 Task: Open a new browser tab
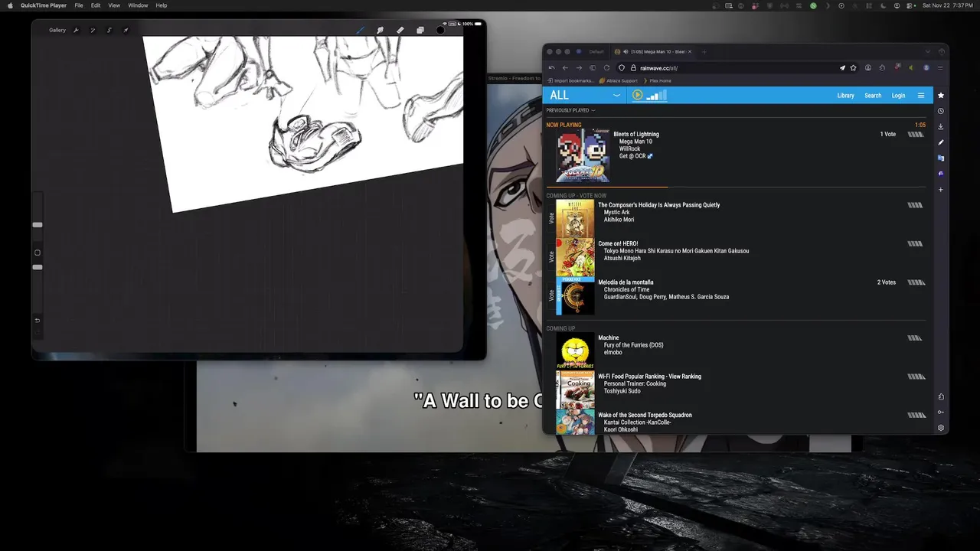[x=704, y=52]
